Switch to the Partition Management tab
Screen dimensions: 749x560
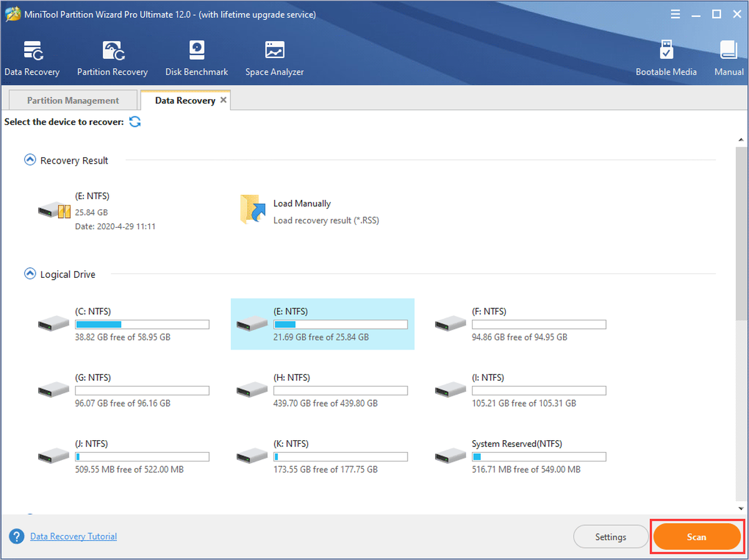point(73,101)
